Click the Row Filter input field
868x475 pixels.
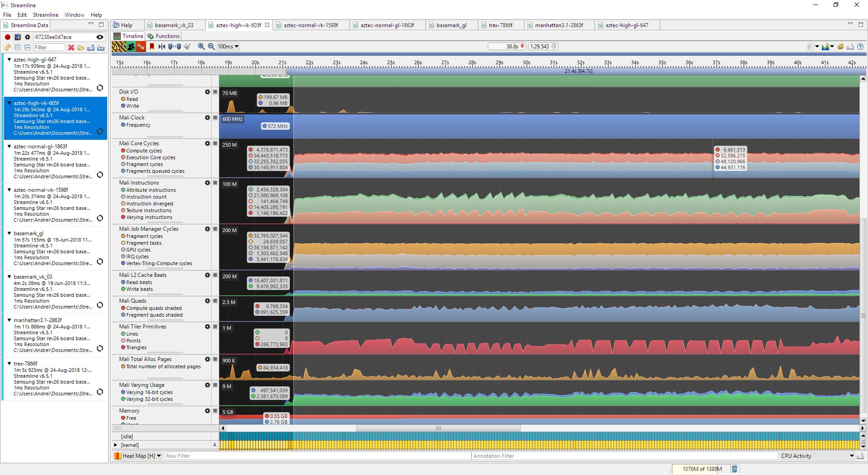pos(316,456)
